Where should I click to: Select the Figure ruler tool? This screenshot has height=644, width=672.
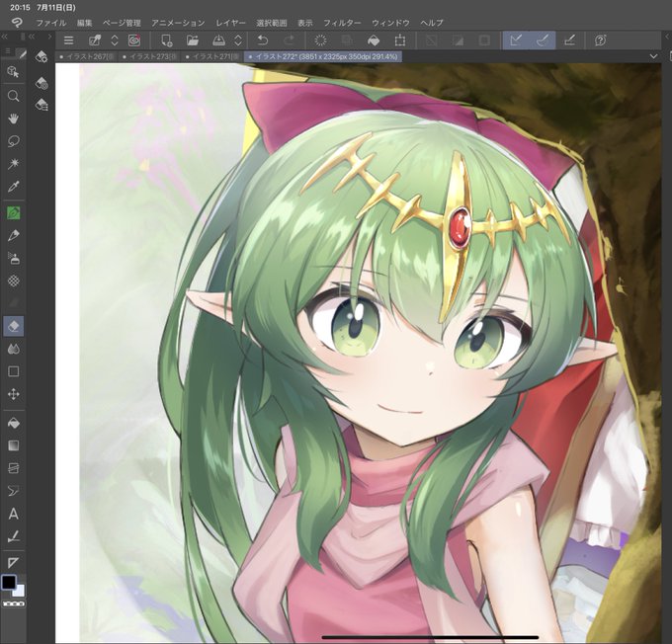13,468
